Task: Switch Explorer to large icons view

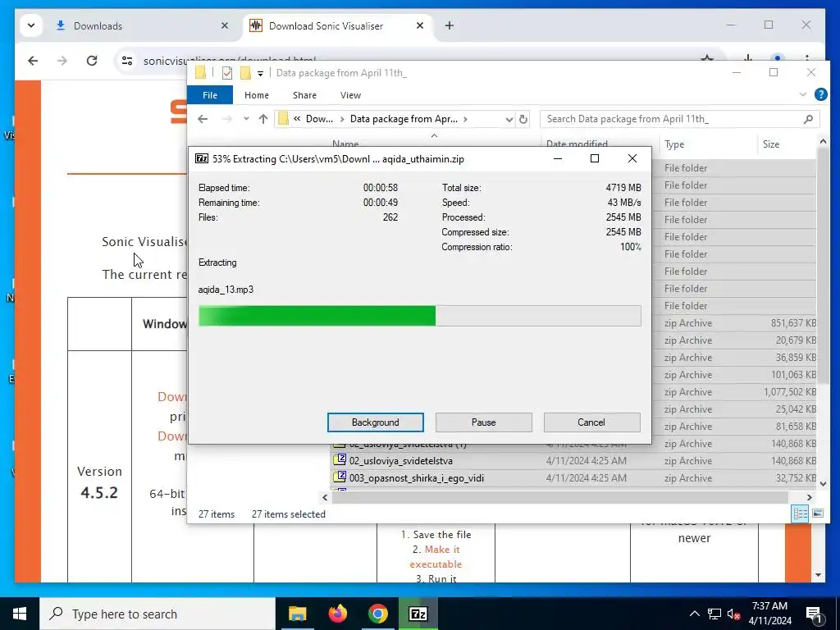Action: [x=818, y=514]
